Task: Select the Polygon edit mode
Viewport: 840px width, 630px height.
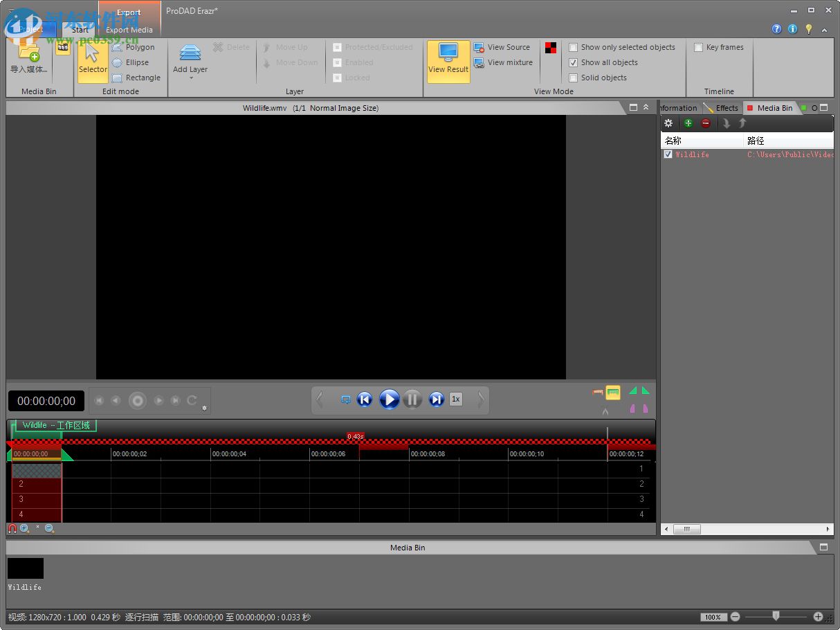Action: coord(134,47)
